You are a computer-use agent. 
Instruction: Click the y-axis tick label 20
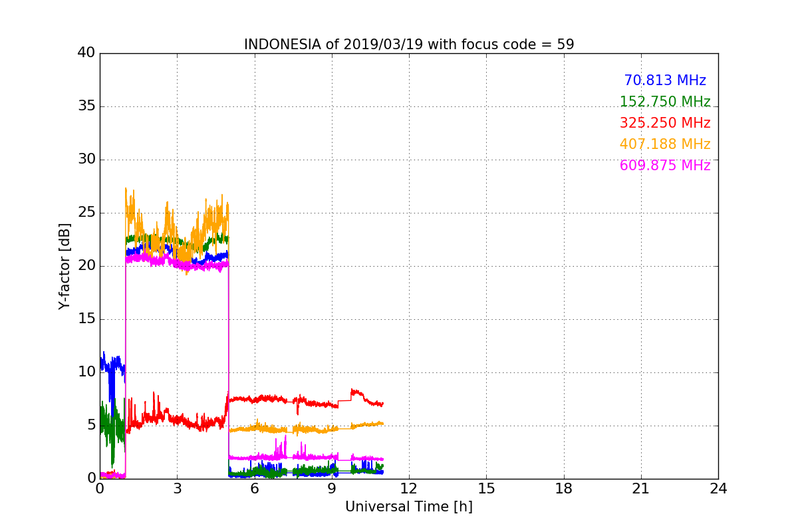click(x=86, y=266)
